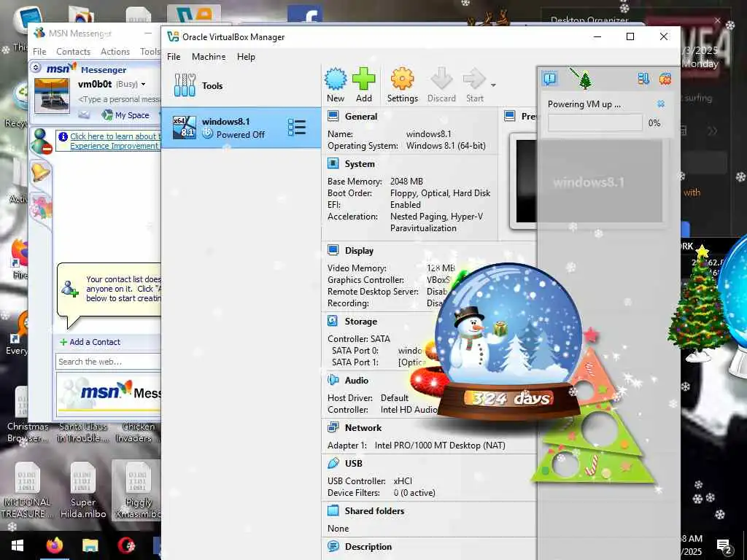Select the windows8.1 Powered Off machine

[241, 128]
